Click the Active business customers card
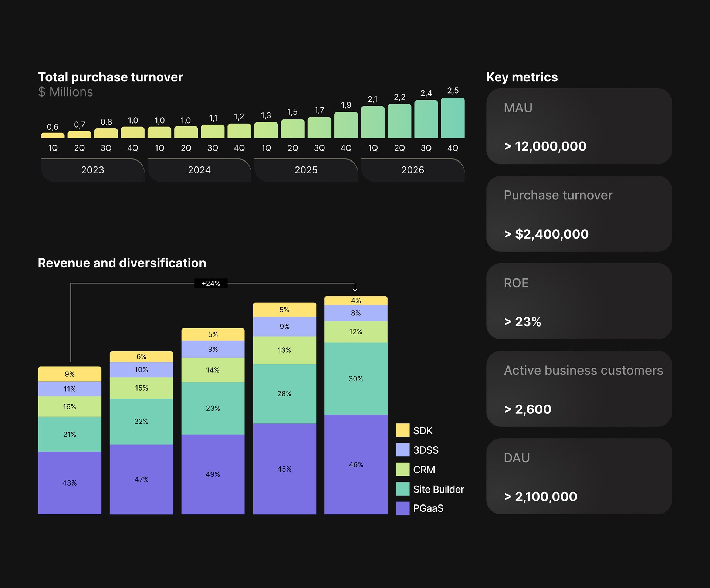 point(579,389)
